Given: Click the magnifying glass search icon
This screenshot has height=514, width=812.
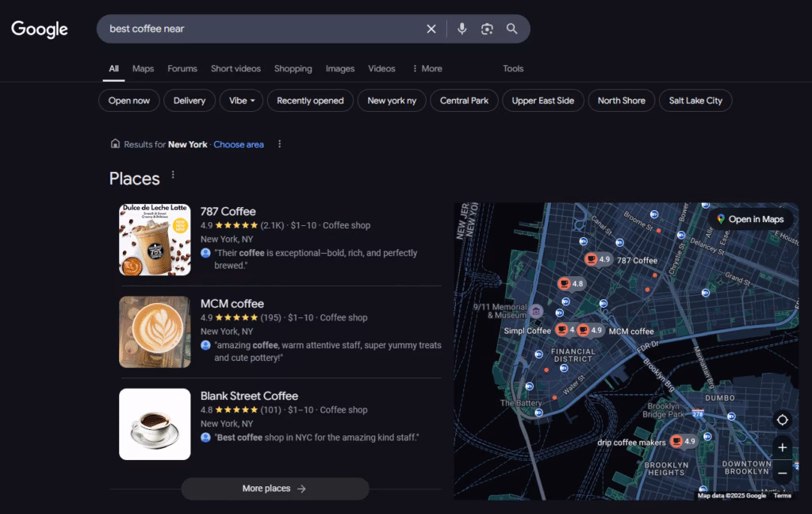Looking at the screenshot, I should point(512,29).
